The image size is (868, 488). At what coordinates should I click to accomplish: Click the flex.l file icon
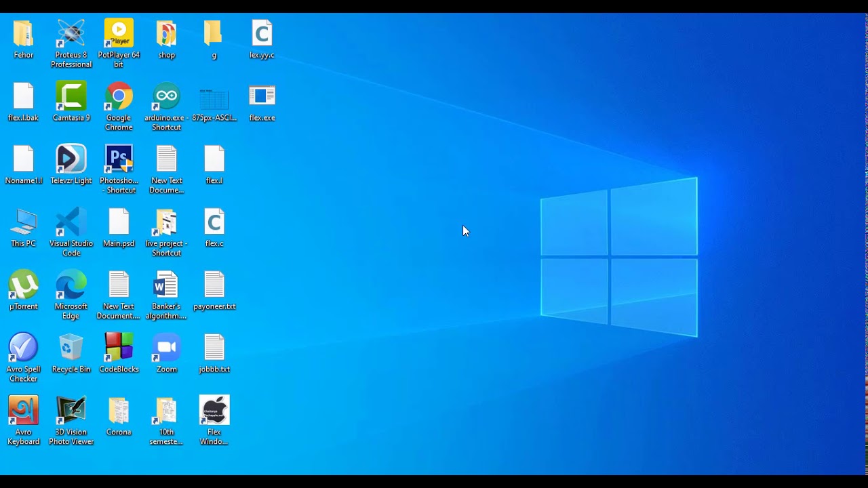pyautogui.click(x=214, y=159)
